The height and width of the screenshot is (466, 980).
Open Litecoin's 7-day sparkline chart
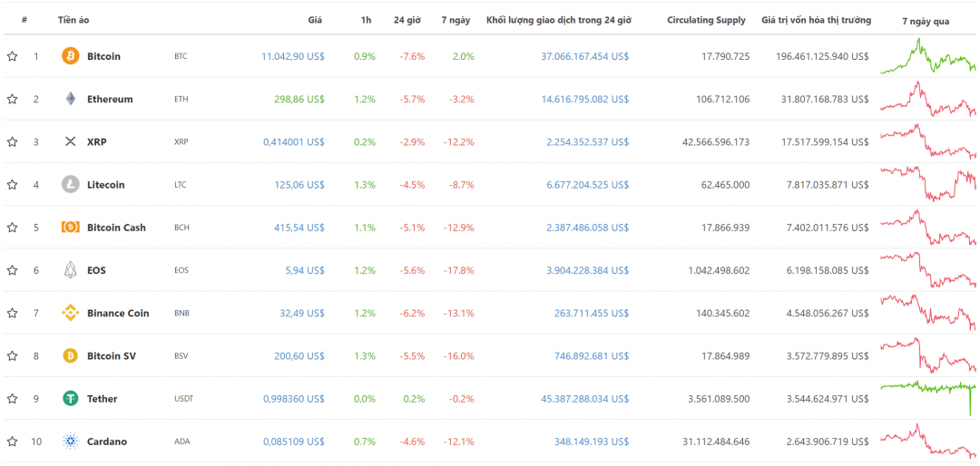click(929, 184)
